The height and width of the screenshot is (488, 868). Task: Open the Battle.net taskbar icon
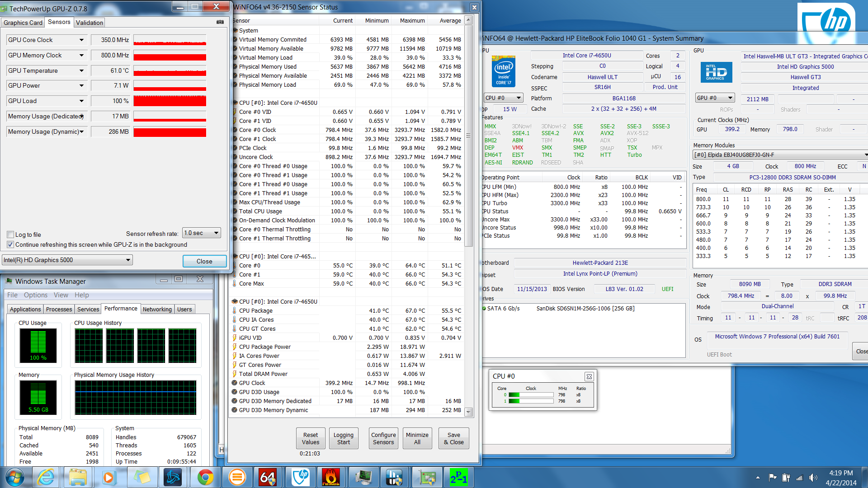coord(173,477)
